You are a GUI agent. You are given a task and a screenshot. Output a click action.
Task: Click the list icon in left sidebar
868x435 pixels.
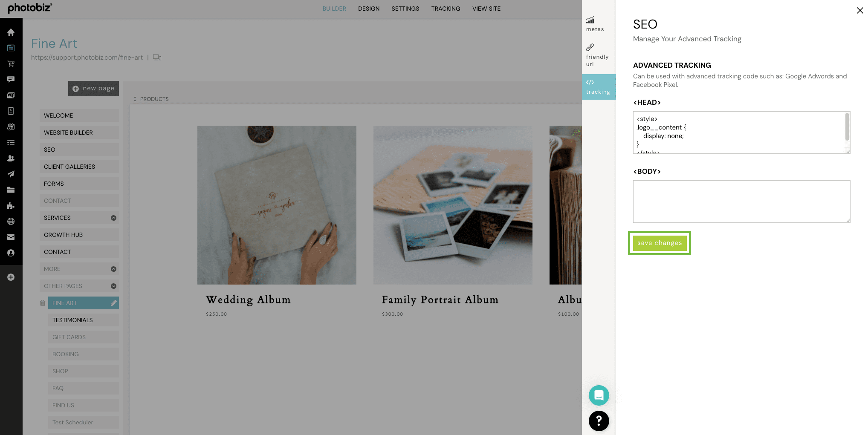11,143
